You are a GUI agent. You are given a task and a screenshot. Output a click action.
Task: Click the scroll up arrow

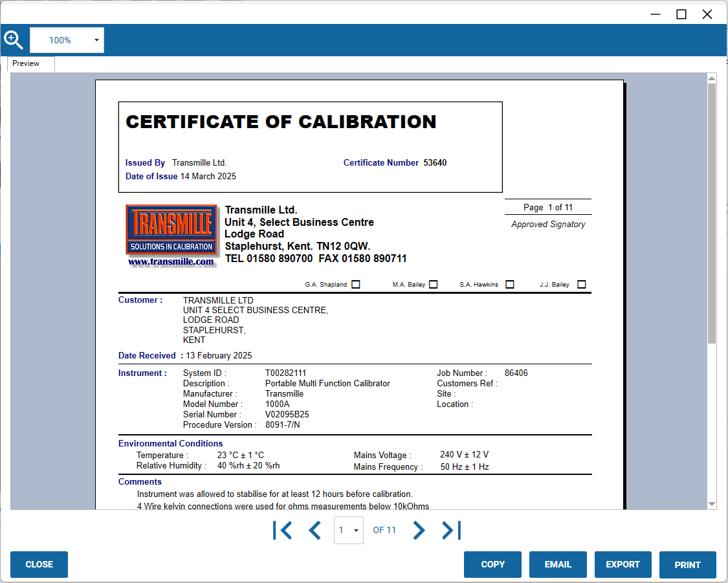click(712, 78)
